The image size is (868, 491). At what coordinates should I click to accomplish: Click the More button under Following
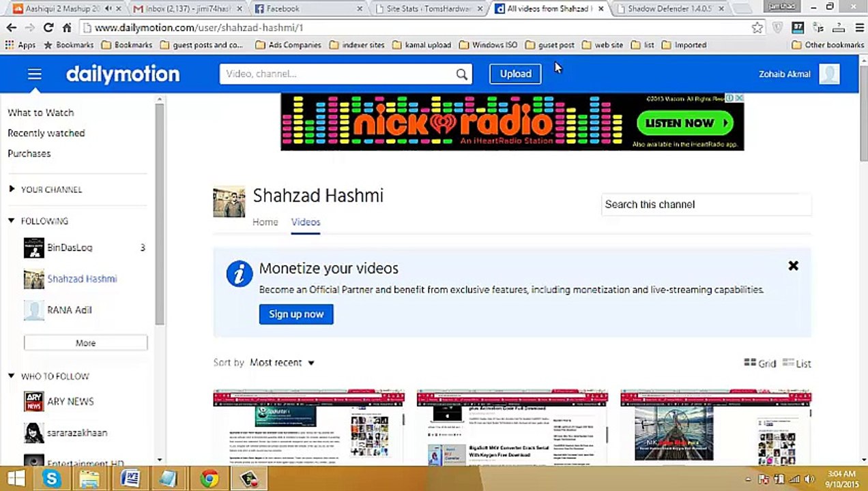point(85,343)
